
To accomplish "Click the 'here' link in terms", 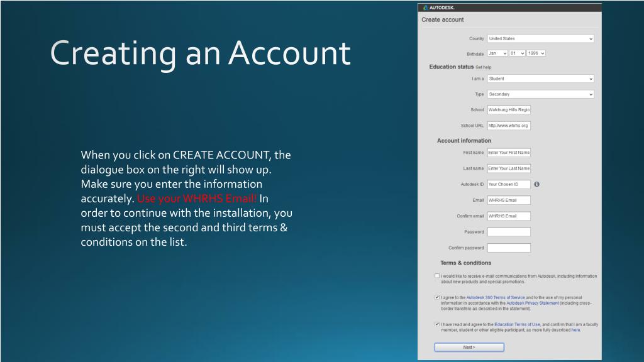I will pyautogui.click(x=575, y=330).
